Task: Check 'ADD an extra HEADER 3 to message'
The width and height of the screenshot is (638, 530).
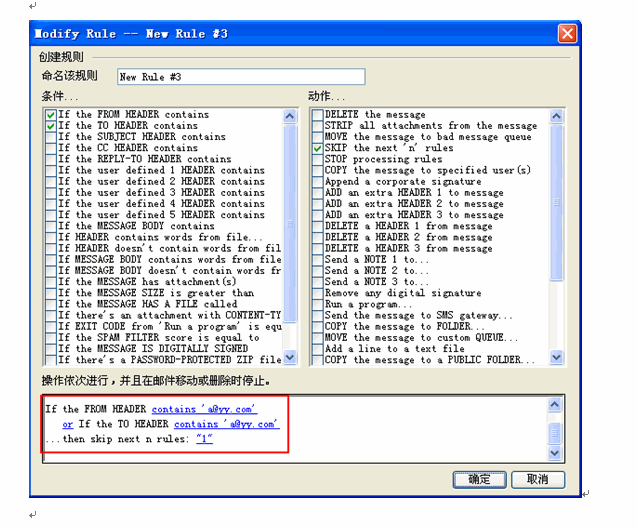Action: pyautogui.click(x=317, y=215)
